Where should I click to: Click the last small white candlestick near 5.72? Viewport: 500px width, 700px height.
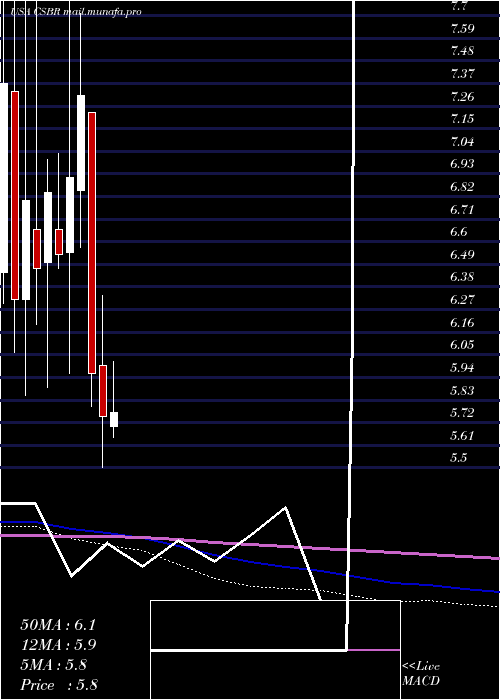pos(114,419)
